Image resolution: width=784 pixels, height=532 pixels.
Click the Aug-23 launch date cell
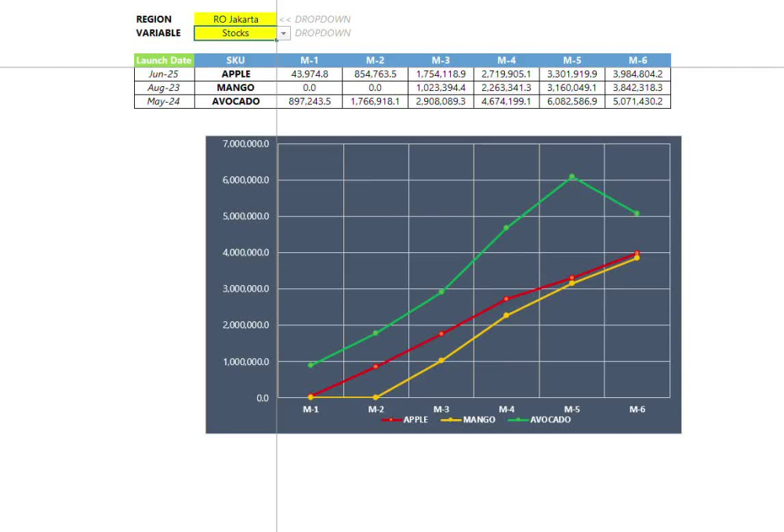coord(164,88)
